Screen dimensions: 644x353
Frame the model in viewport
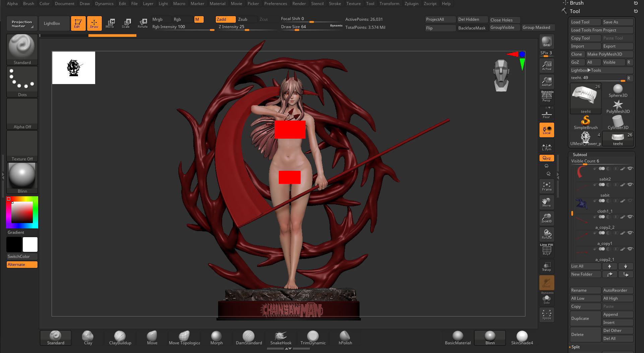click(546, 186)
